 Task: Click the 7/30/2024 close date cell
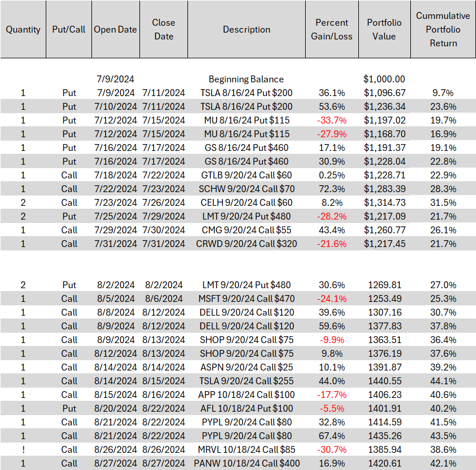click(163, 230)
